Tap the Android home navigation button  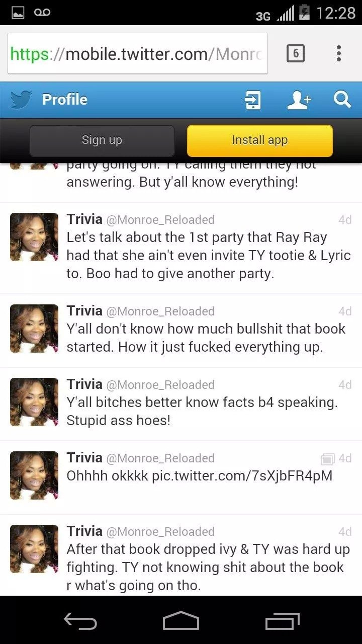[181, 620]
